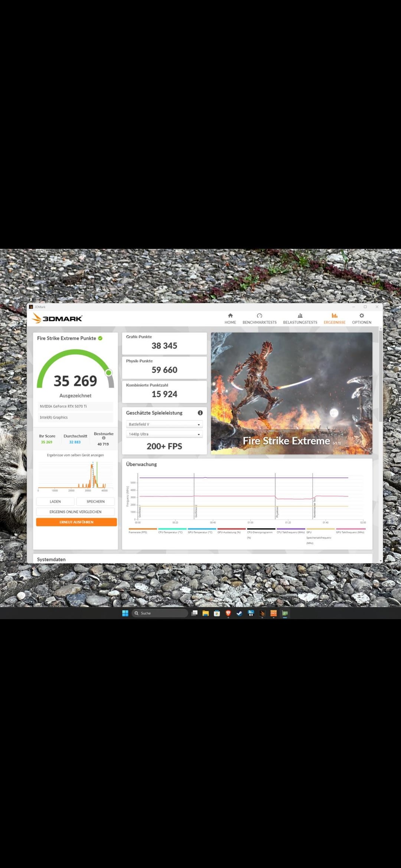Click the 200+ FPS estimate

[x=164, y=446]
